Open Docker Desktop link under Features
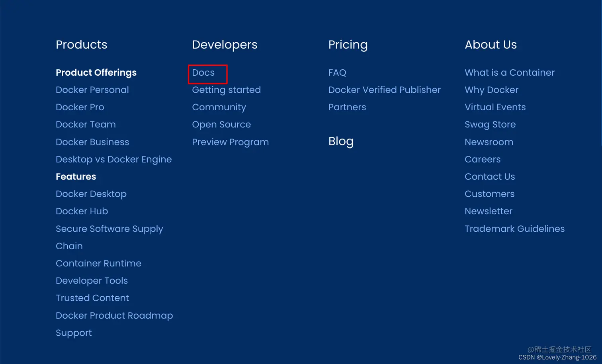Screen dimensions: 602x364 [x=91, y=194]
